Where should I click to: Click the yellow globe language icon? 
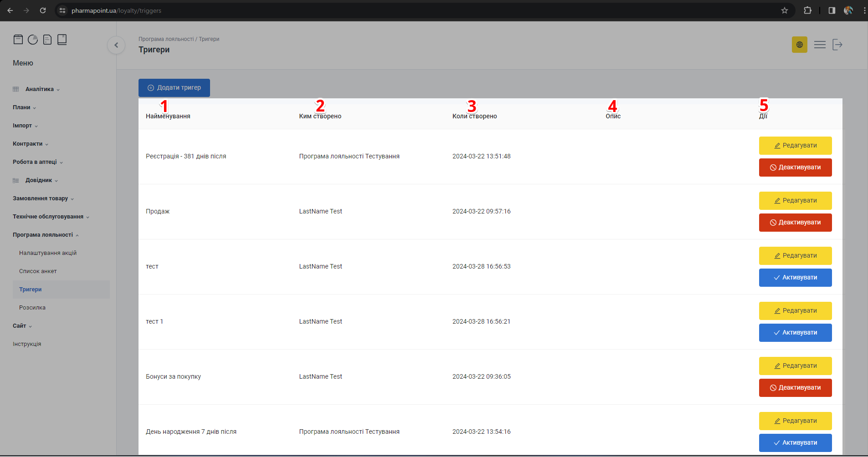coord(799,45)
